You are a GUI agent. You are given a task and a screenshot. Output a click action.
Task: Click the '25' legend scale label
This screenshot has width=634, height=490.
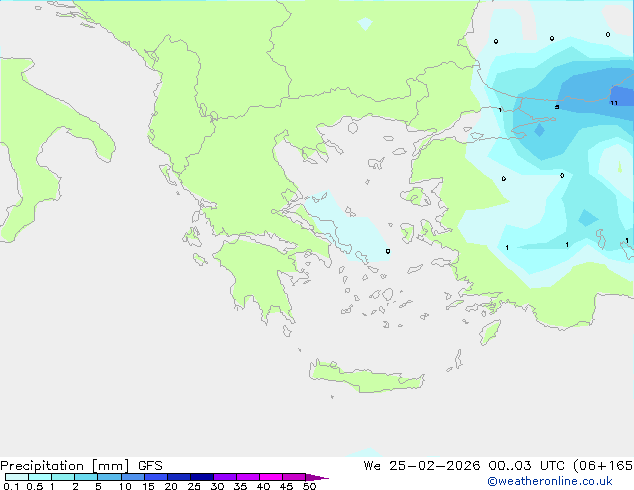(194, 486)
